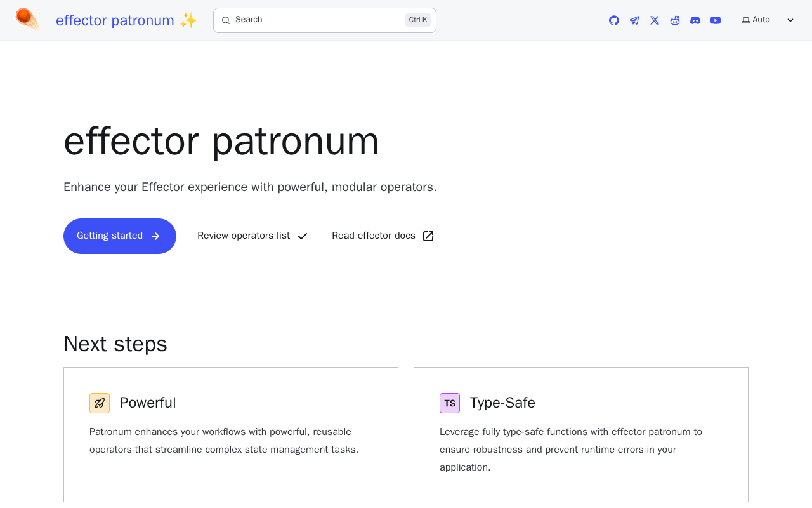The height and width of the screenshot is (508, 812).
Task: Open the GitHub repository icon
Action: coord(614,20)
